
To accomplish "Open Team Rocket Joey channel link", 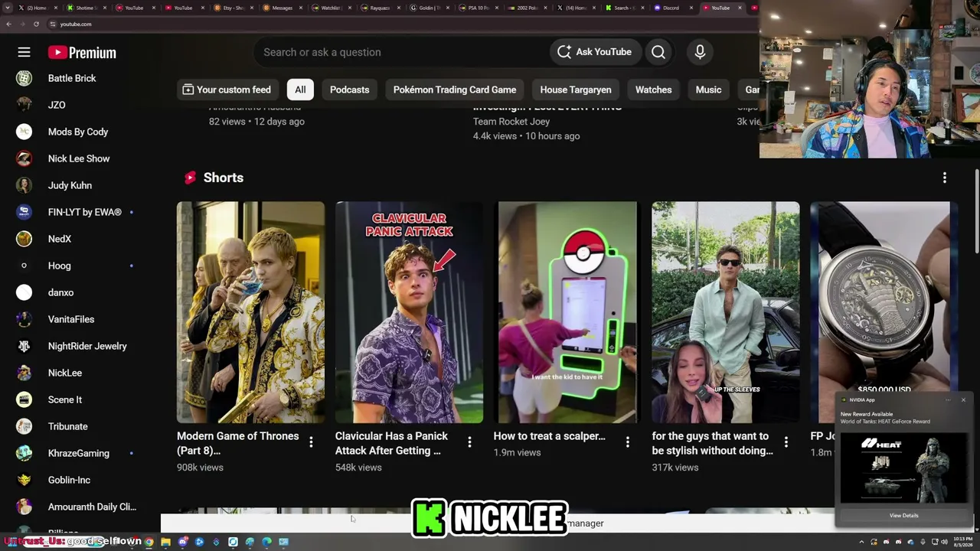I will [x=511, y=122].
